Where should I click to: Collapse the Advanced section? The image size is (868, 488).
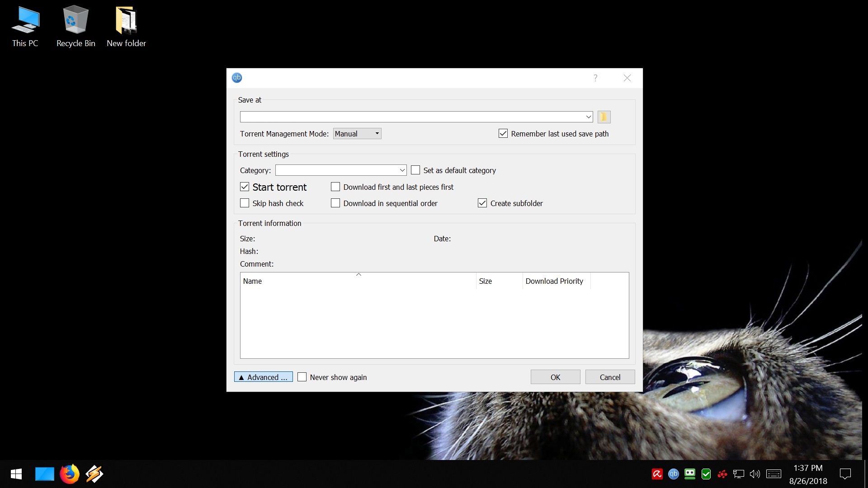[263, 377]
